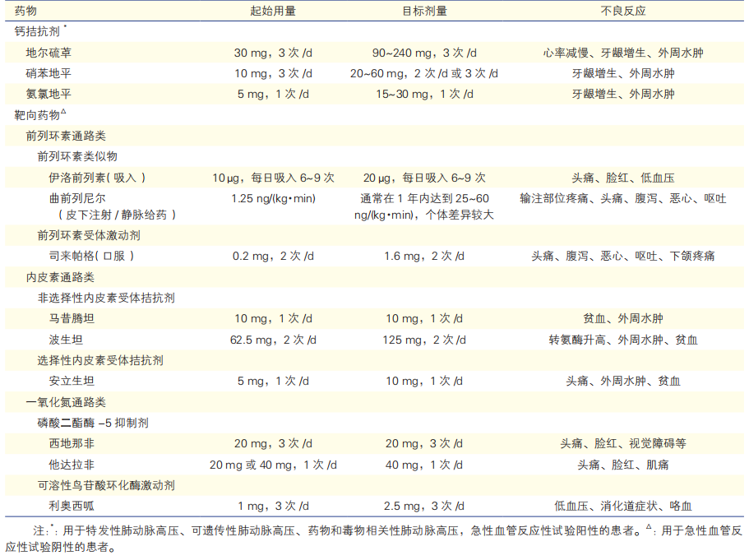Image resolution: width=749 pixels, height=560 pixels.
Task: Click the adverse reactions cell 低血压、消化道症状、咯血
Action: pos(622,506)
